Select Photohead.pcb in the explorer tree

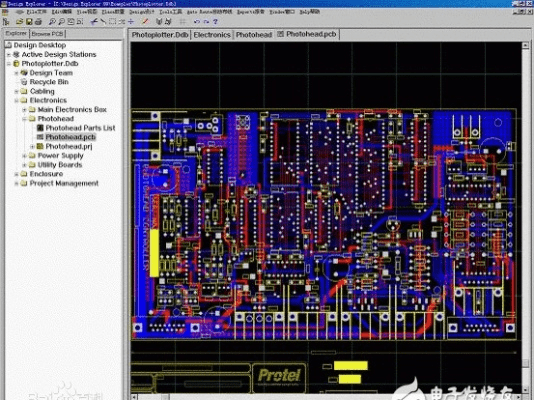click(70, 137)
